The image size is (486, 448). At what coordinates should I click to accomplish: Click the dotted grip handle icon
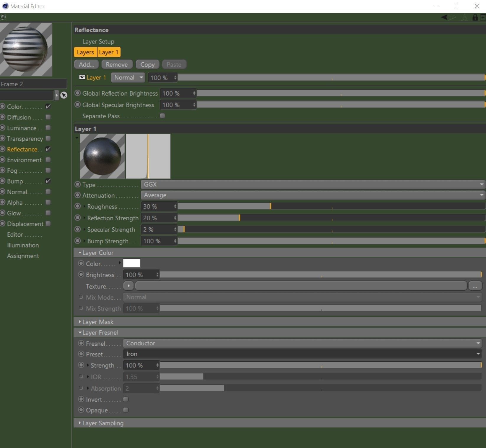[3, 17]
